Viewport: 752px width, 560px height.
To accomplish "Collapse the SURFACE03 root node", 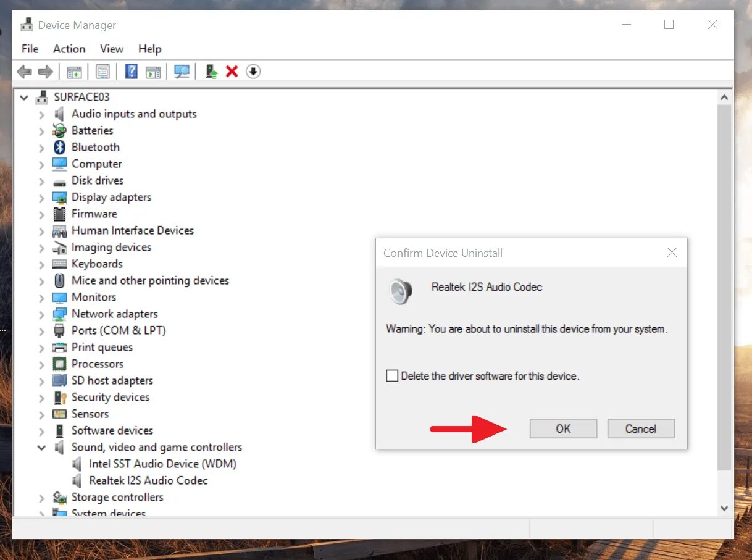I will click(25, 97).
